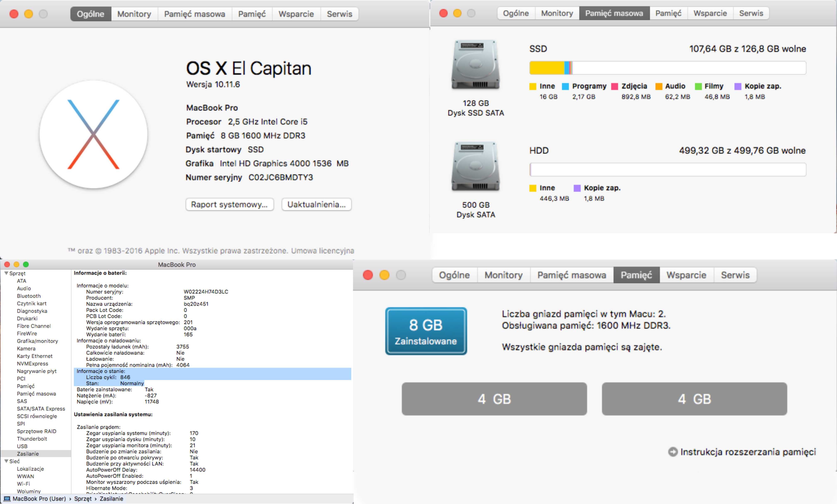Open Wsparcie tab in the memory window

pos(686,275)
